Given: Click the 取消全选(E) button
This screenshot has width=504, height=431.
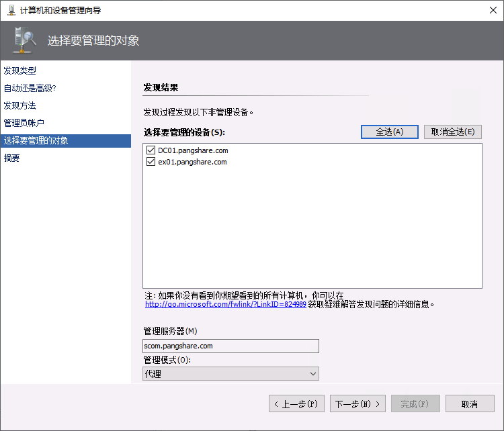Looking at the screenshot, I should [x=452, y=132].
